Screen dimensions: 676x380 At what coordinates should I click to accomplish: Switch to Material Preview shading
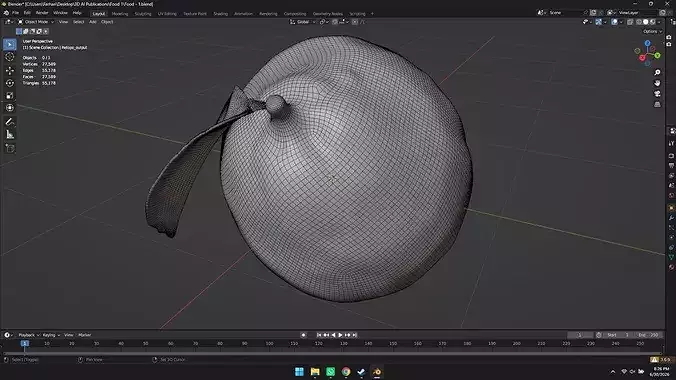652,22
